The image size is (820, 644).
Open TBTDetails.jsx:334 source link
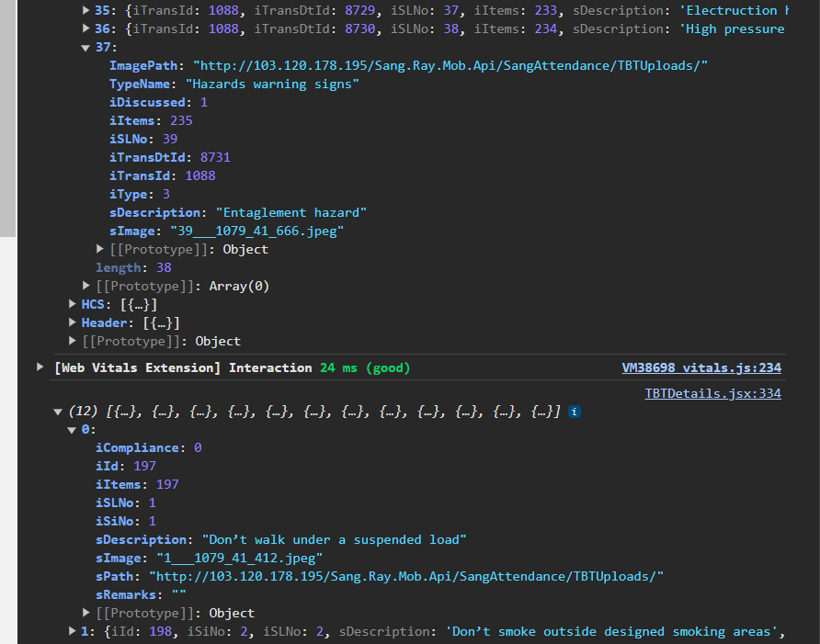(x=712, y=393)
